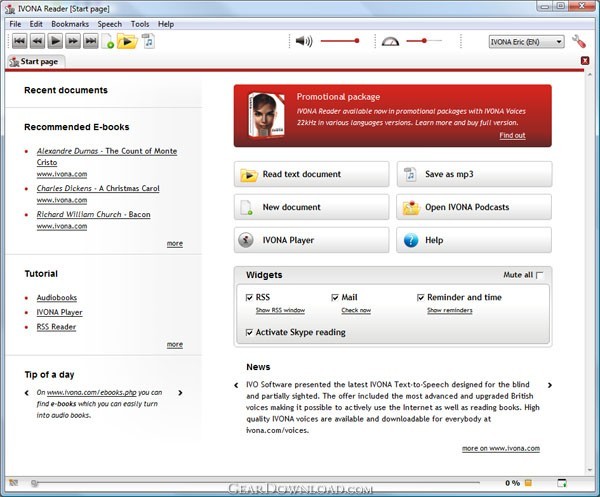Viewport: 600px width, 497px height.
Task: Start reading with the Play button
Action: pyautogui.click(x=55, y=41)
